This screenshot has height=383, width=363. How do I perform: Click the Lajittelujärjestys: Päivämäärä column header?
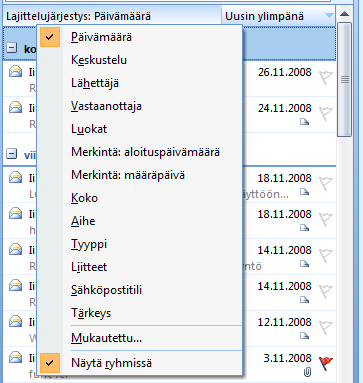[112, 16]
